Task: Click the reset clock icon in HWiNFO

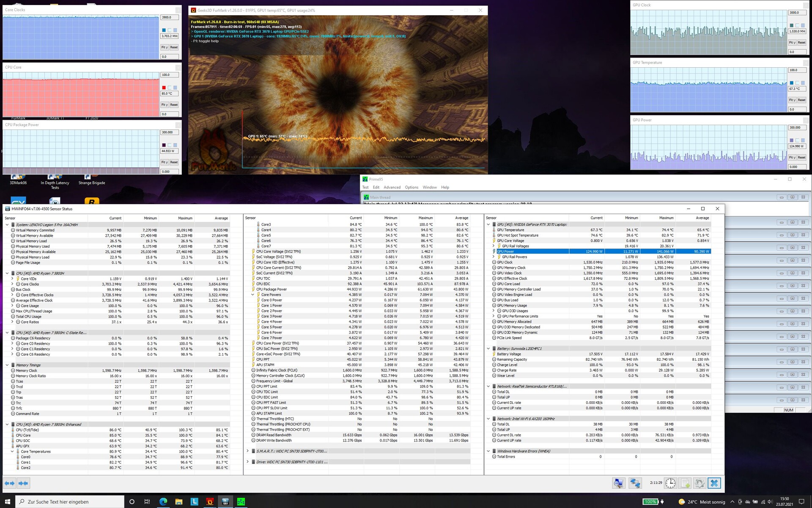Action: [670, 483]
